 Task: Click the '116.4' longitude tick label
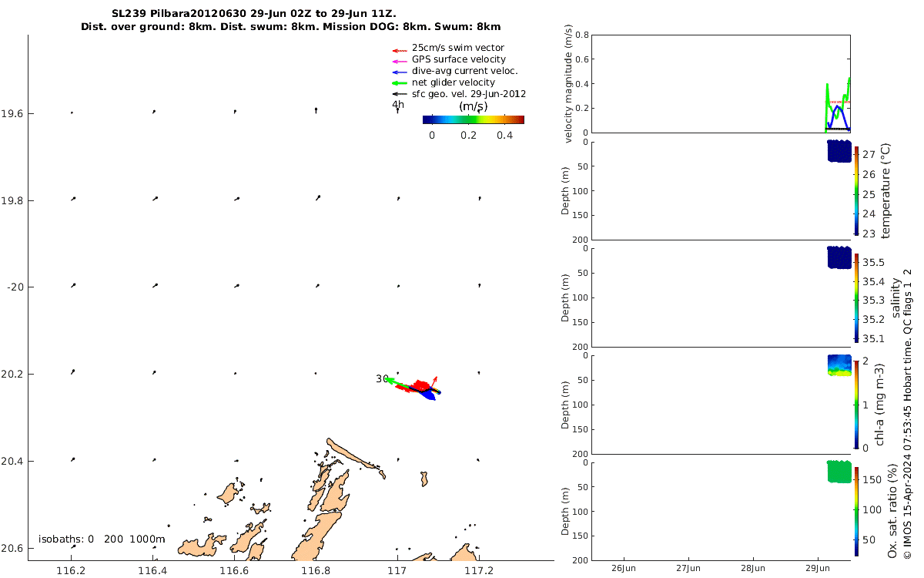click(152, 571)
